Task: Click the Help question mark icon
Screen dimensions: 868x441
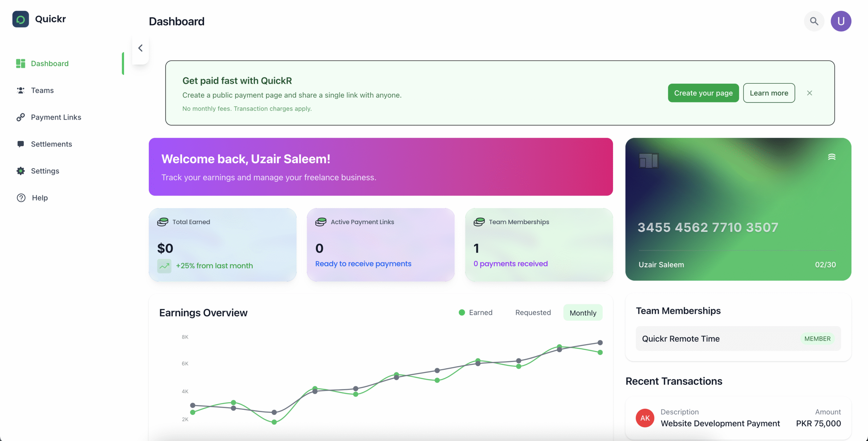Action: (21, 198)
